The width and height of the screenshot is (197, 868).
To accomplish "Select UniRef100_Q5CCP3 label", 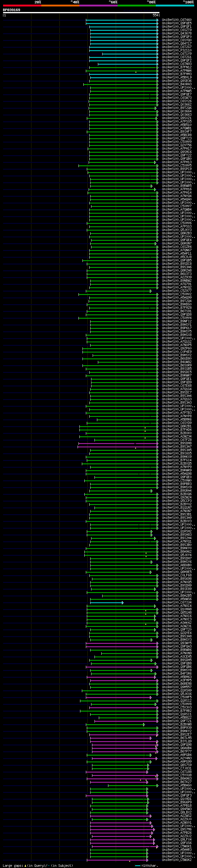I will [176, 501].
